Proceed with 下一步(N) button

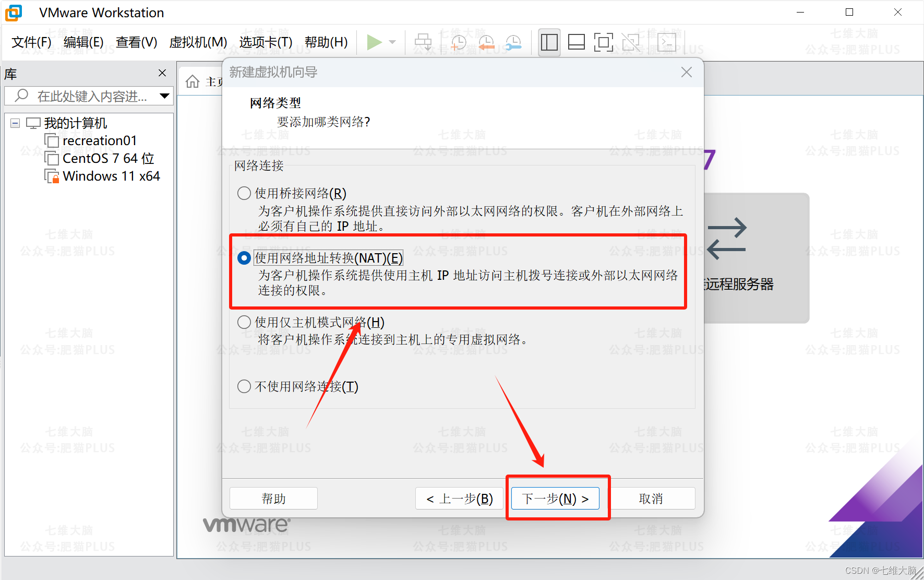[x=555, y=499]
